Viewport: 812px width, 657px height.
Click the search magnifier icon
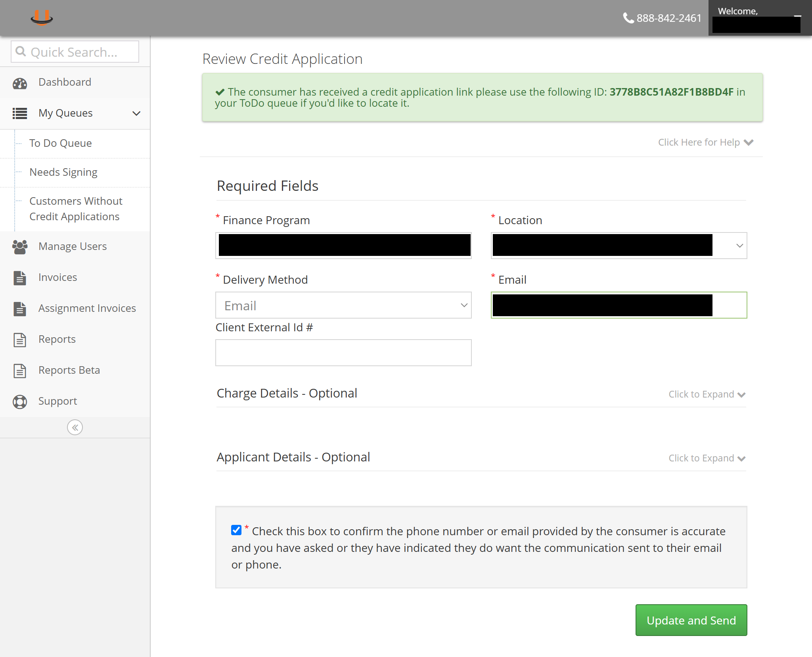[x=21, y=51]
